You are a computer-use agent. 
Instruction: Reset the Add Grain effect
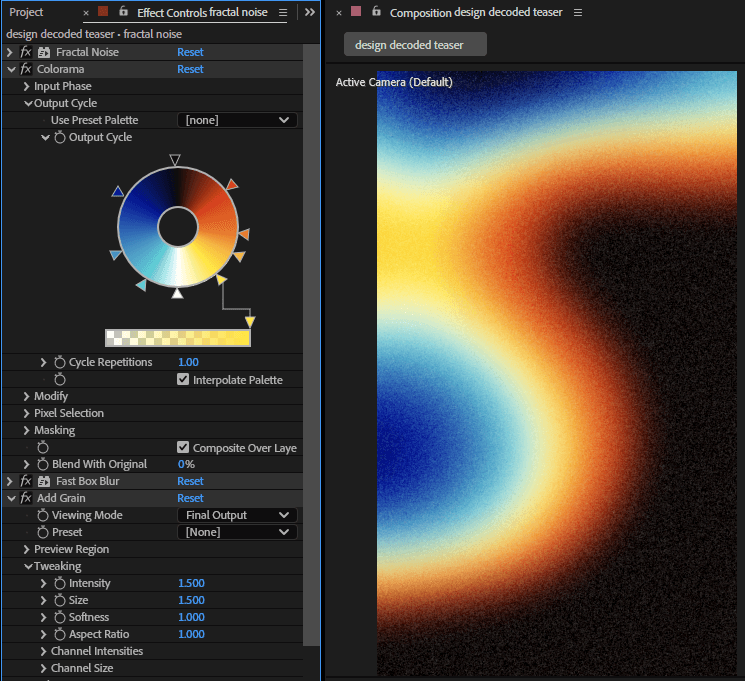(x=190, y=498)
